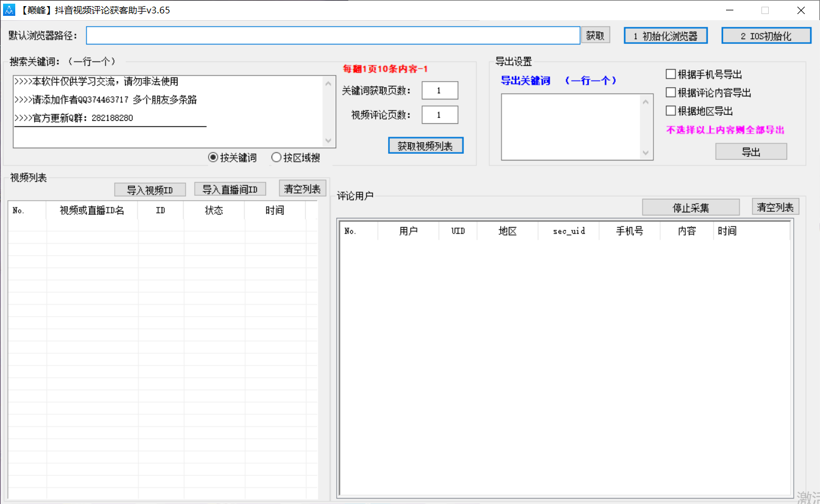Click the 初始化浏览器 button
This screenshot has width=820, height=504.
coord(665,35)
